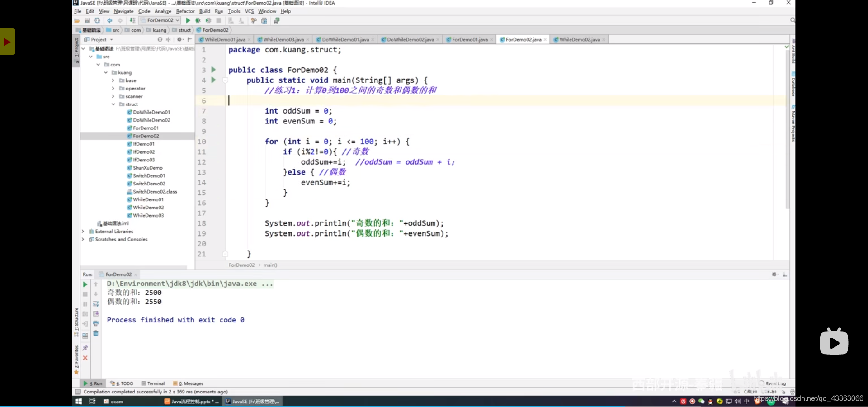This screenshot has width=868, height=407.
Task: Click the struct breadcrumb in navigation bar
Action: (x=182, y=30)
